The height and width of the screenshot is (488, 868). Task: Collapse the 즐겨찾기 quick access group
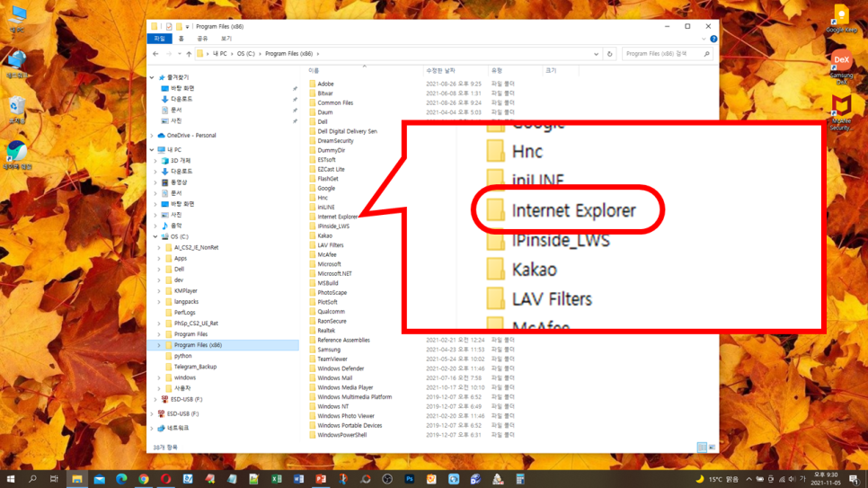(x=152, y=77)
